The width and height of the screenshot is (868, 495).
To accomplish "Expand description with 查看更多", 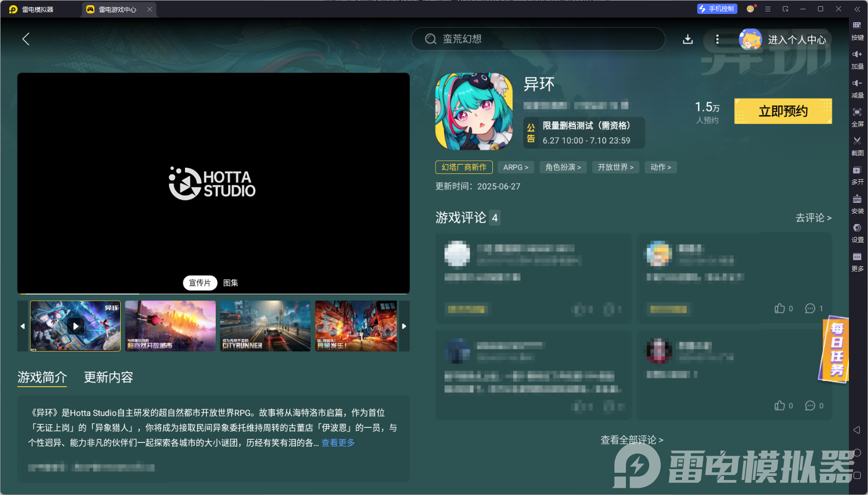I will (337, 442).
